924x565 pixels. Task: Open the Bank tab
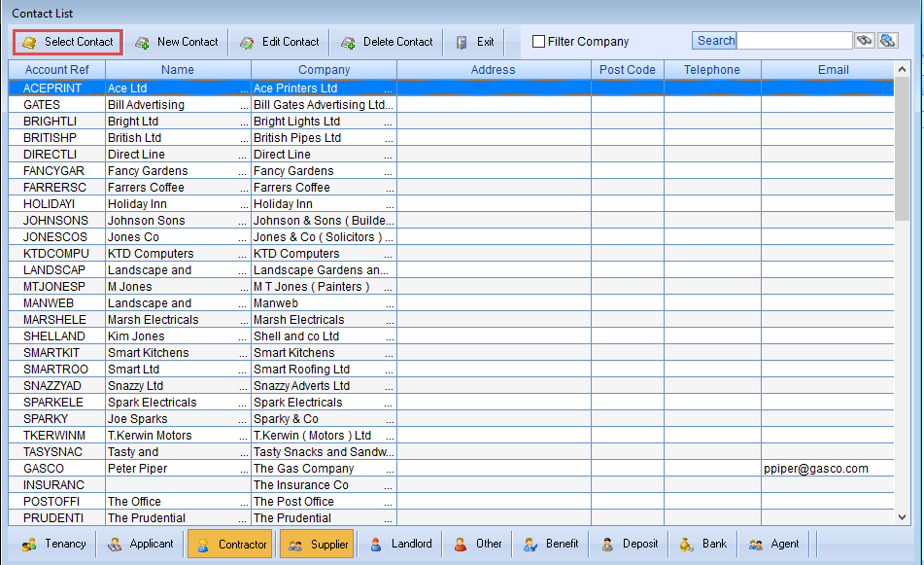pyautogui.click(x=702, y=544)
